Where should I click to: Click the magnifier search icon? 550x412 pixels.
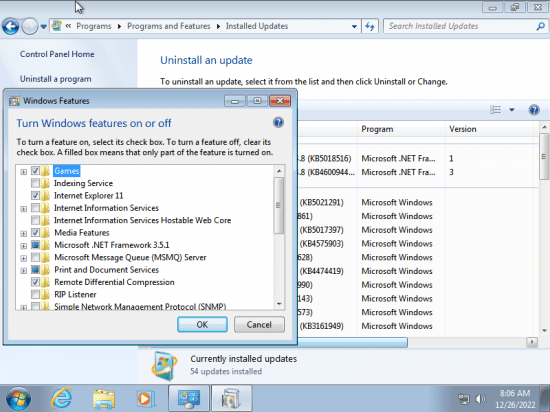(x=541, y=26)
